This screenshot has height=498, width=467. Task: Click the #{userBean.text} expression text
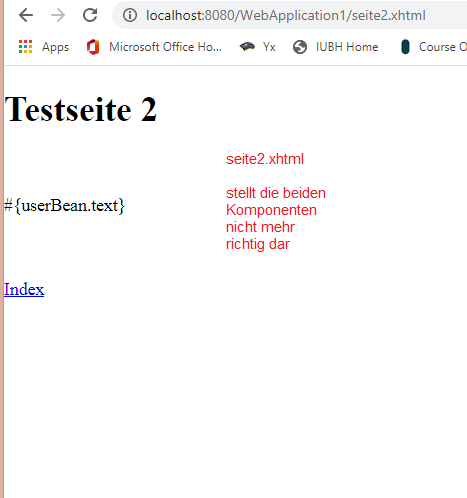(x=64, y=206)
